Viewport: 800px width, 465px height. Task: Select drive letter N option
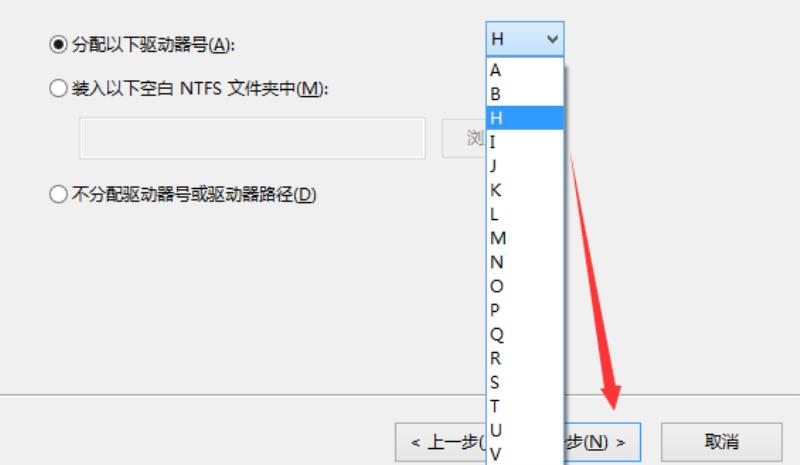pos(525,262)
